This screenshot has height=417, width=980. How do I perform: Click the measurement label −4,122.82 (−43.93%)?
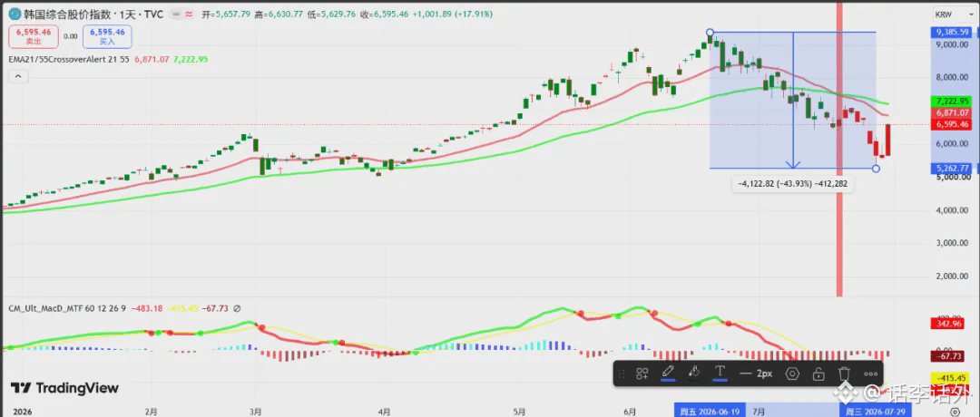(793, 184)
